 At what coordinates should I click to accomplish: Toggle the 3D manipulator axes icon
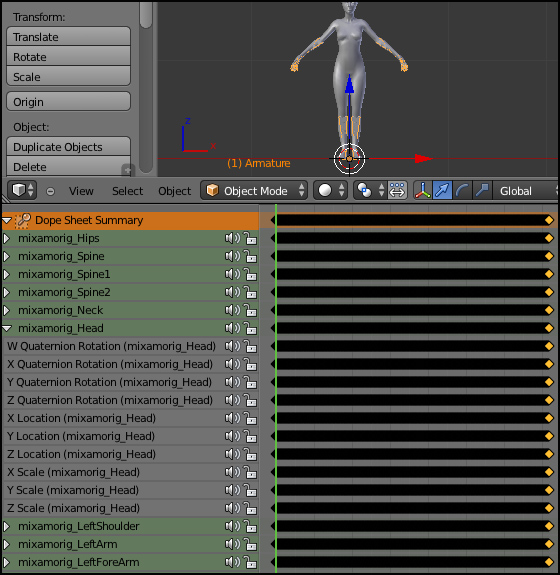tap(422, 190)
